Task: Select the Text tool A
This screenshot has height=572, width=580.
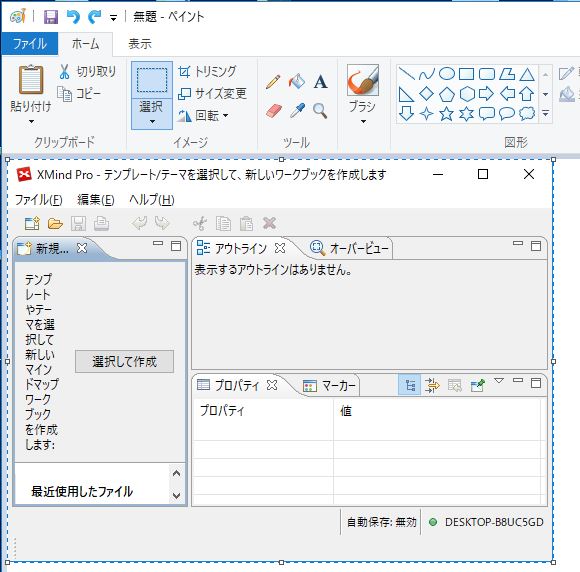Action: click(x=320, y=82)
